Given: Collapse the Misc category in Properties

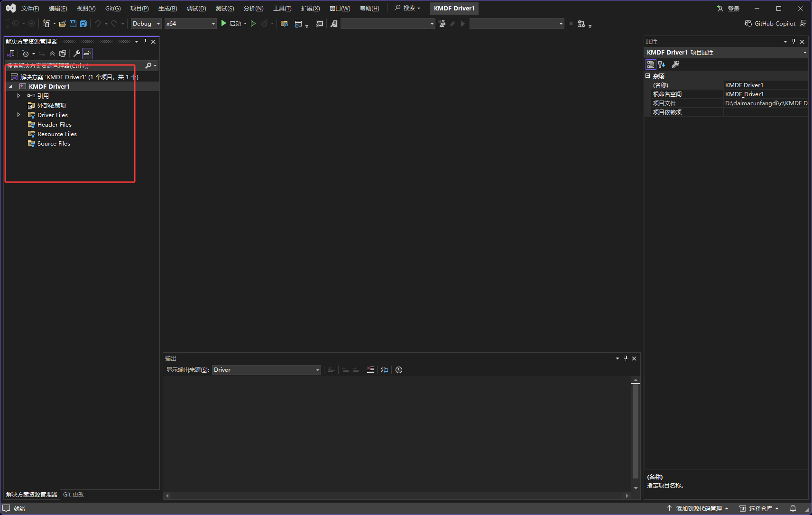Looking at the screenshot, I should click(648, 76).
